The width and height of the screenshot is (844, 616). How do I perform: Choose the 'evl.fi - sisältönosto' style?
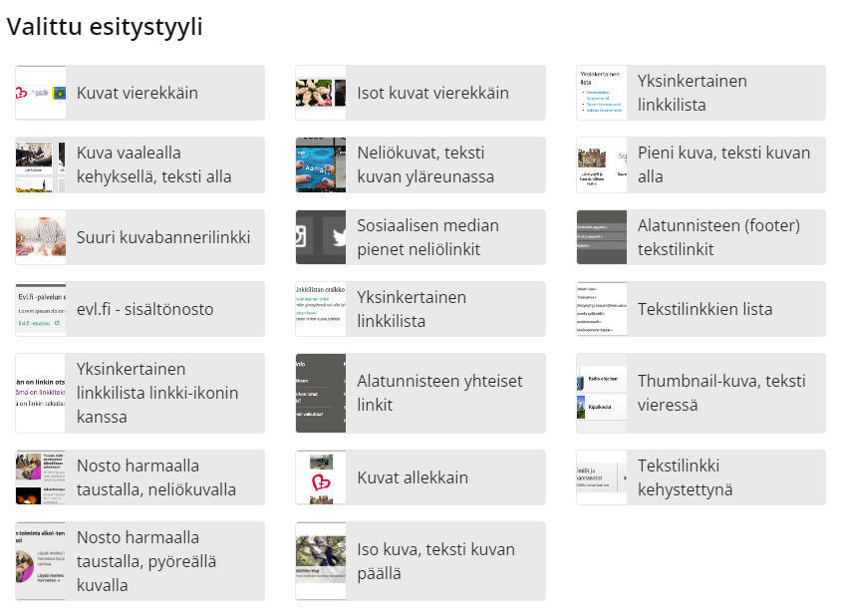[140, 309]
